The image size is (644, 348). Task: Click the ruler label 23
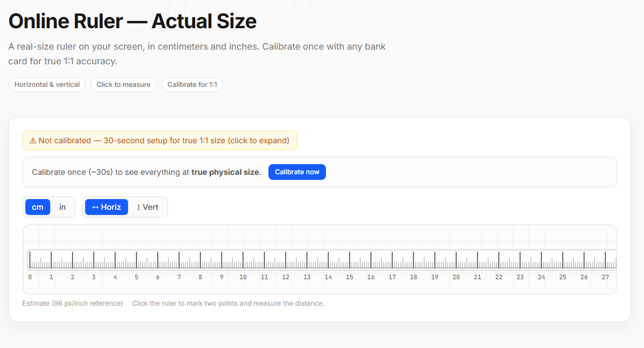point(520,277)
